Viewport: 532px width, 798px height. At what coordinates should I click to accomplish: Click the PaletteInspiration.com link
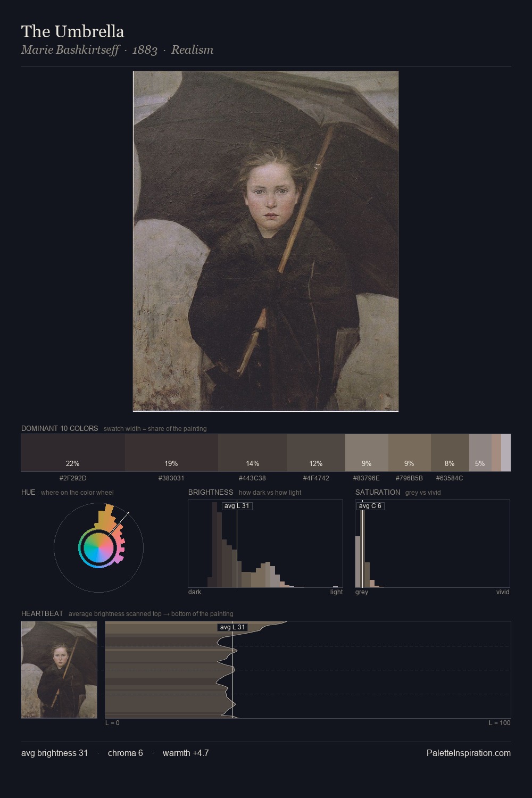pyautogui.click(x=469, y=753)
